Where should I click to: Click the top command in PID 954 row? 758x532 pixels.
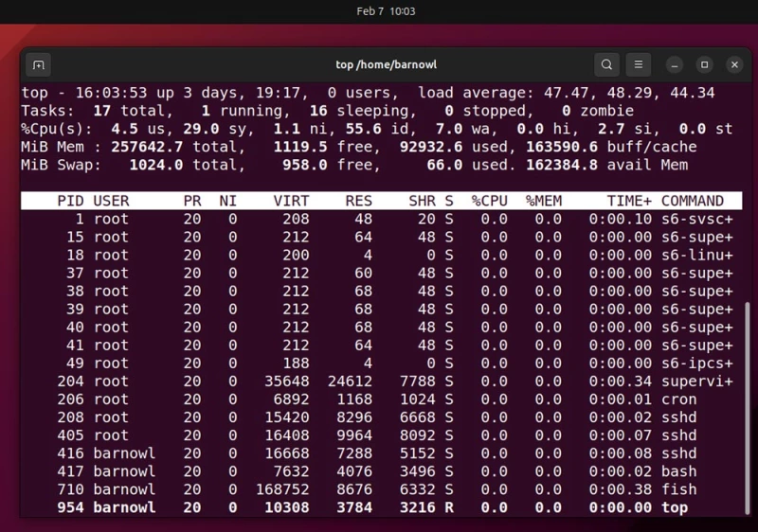click(675, 507)
